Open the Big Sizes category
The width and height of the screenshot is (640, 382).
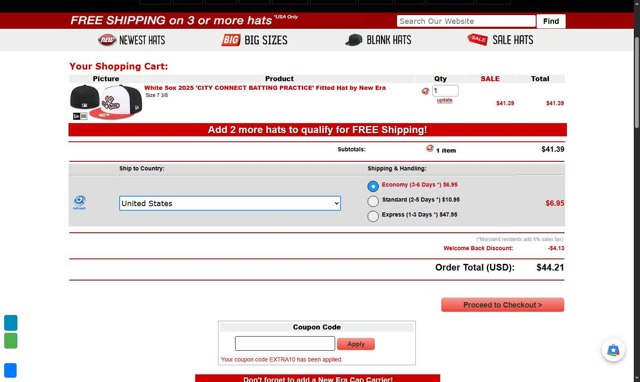[255, 40]
